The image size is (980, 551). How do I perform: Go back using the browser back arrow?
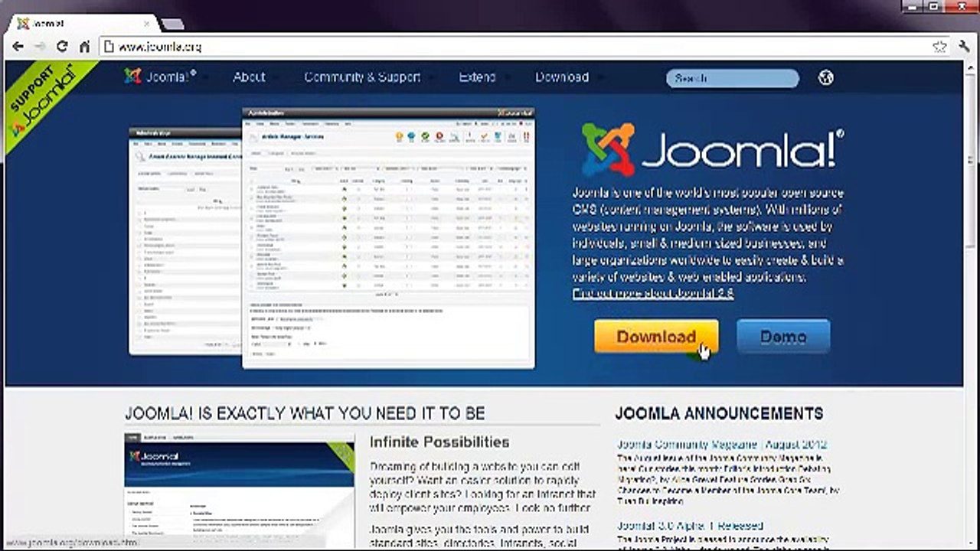18,47
